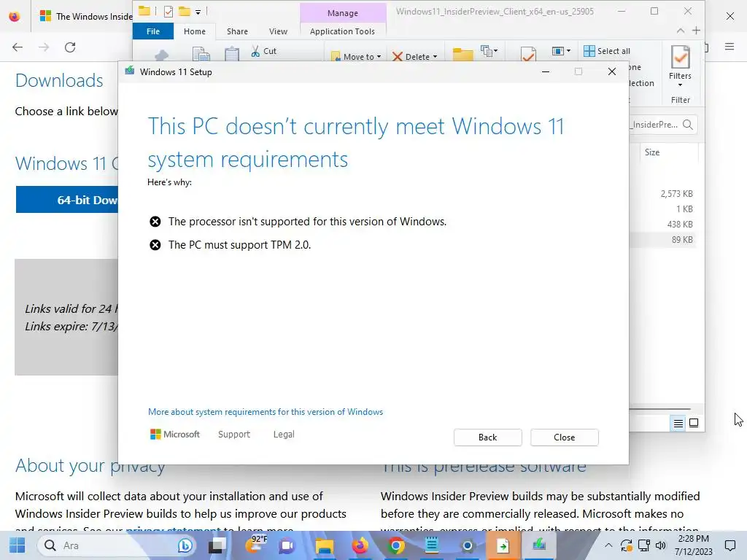Switch to Share tab in File Explorer
The image size is (747, 560).
[x=237, y=31]
